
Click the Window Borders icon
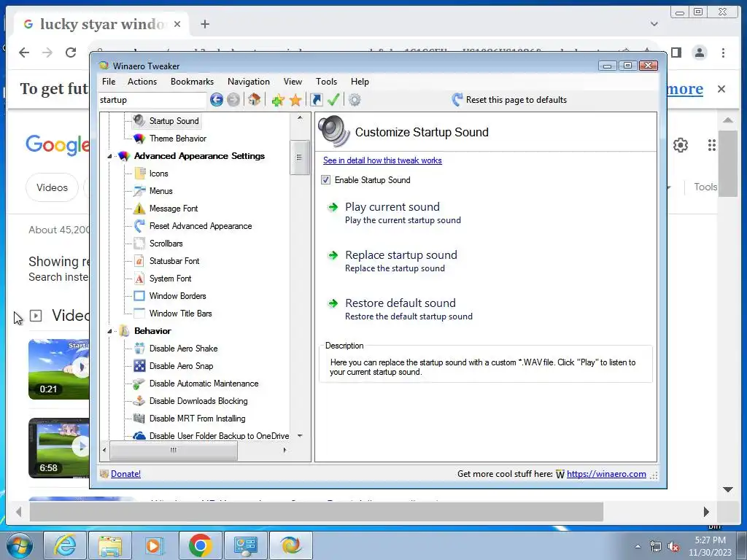click(139, 296)
